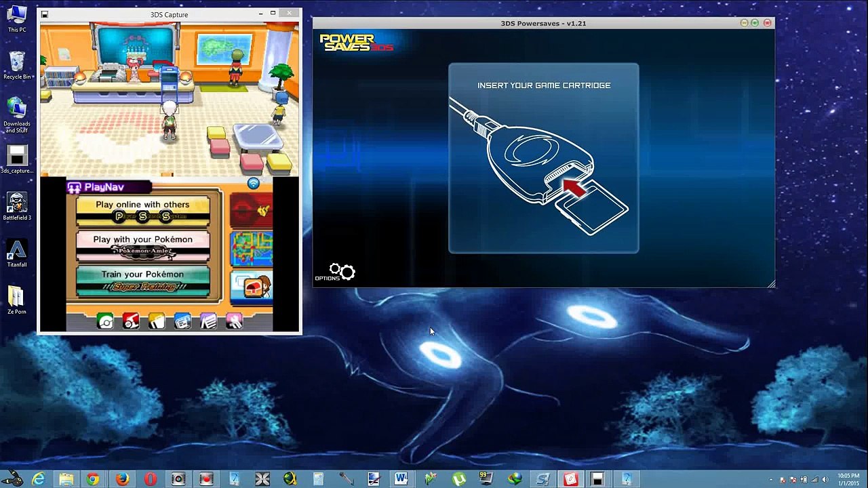Open the BuzzNav news panel
Viewport: 868px width, 488px height.
tap(252, 287)
